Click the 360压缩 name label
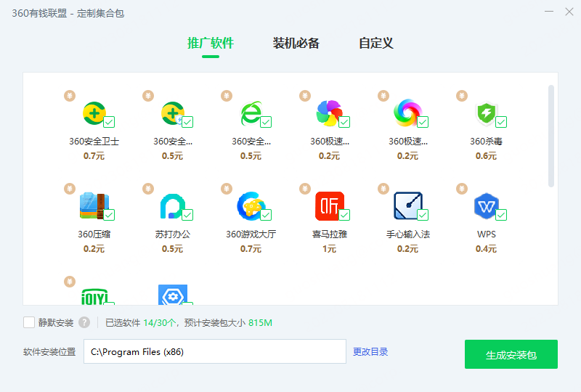581x392 pixels. click(x=94, y=234)
